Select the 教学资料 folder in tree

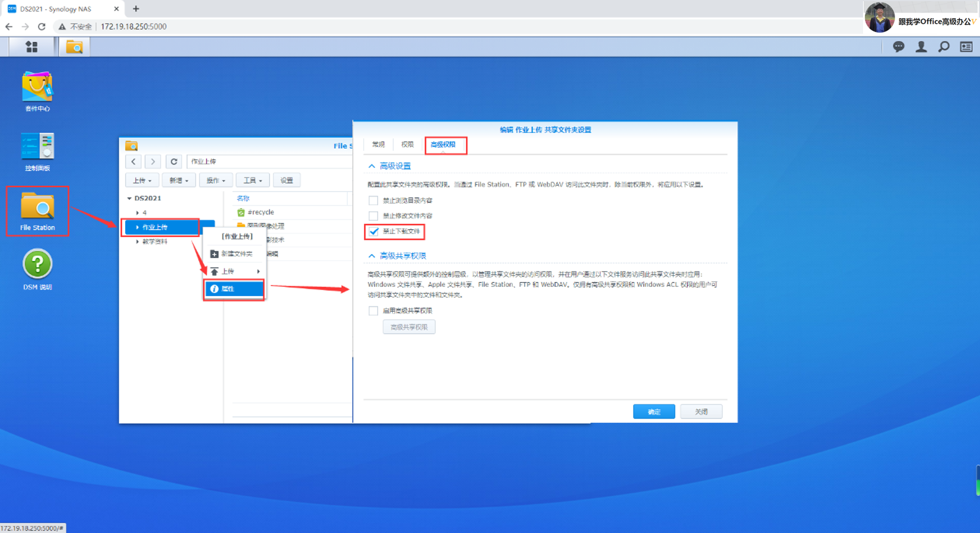pyautogui.click(x=155, y=242)
